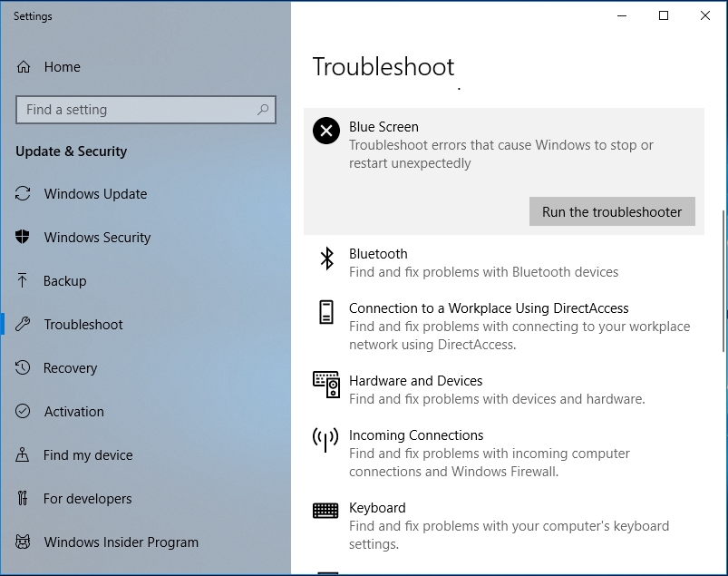Screen dimensions: 728x576
Task: Select the Bluetooth troubleshooter entry
Action: tap(504, 262)
